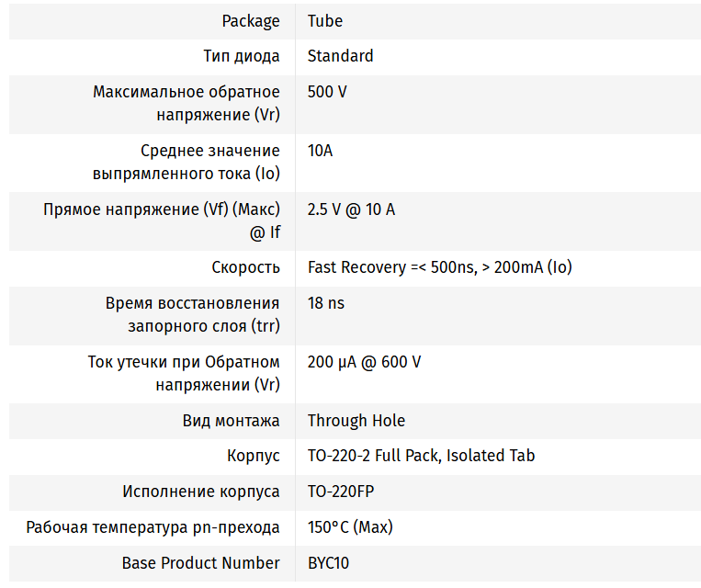The width and height of the screenshot is (701, 588).
Task: Click the 'BYC10' base product number
Action: [x=328, y=562]
